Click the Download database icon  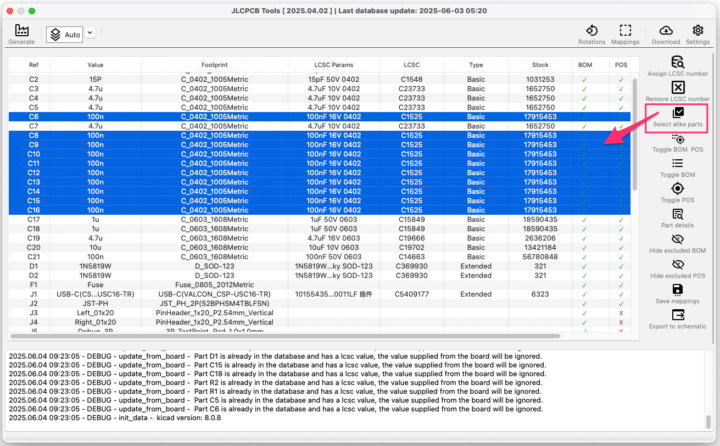point(666,33)
